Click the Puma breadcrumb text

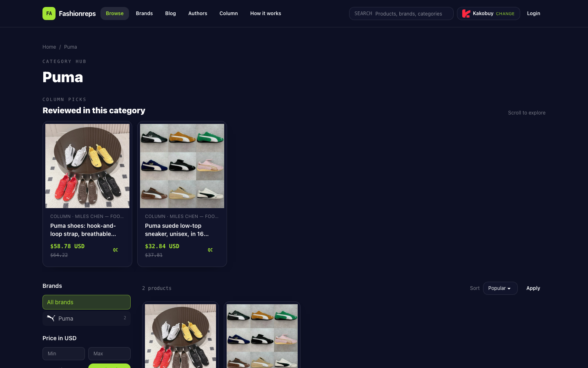point(70,47)
